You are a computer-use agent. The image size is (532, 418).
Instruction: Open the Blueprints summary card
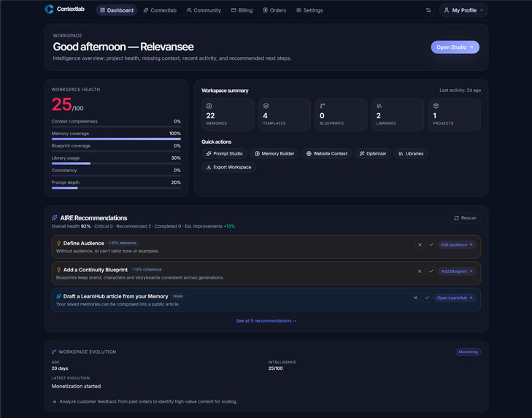341,115
